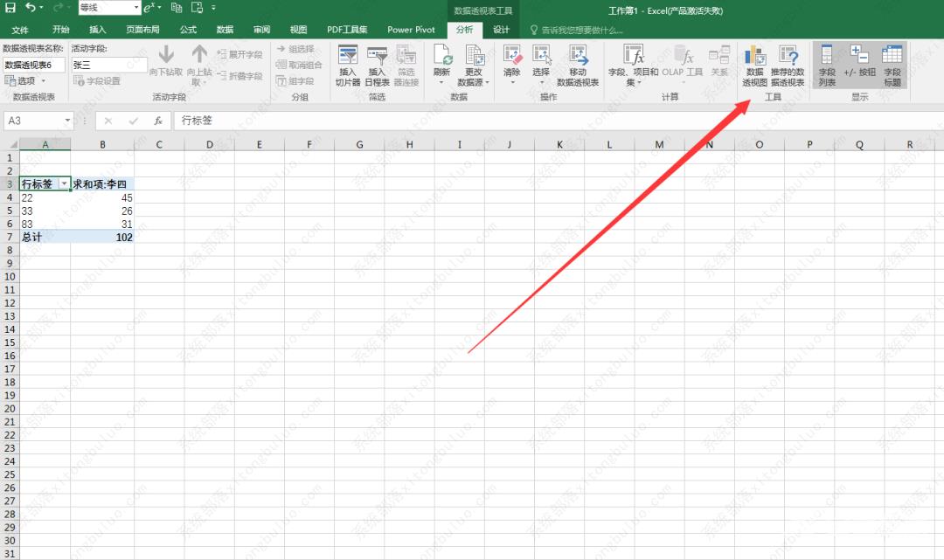Image resolution: width=944 pixels, height=560 pixels.
Task: Click the 关系 relationships icon
Action: tap(719, 60)
